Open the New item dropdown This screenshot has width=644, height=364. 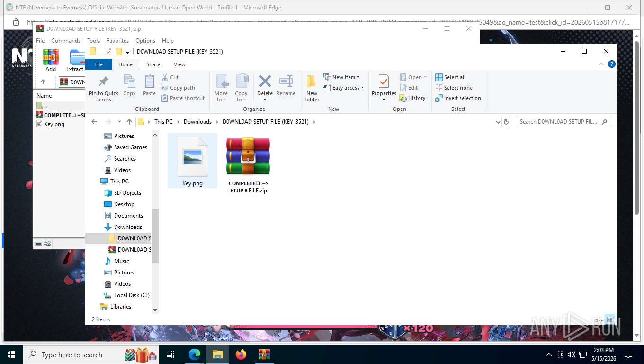(x=341, y=77)
